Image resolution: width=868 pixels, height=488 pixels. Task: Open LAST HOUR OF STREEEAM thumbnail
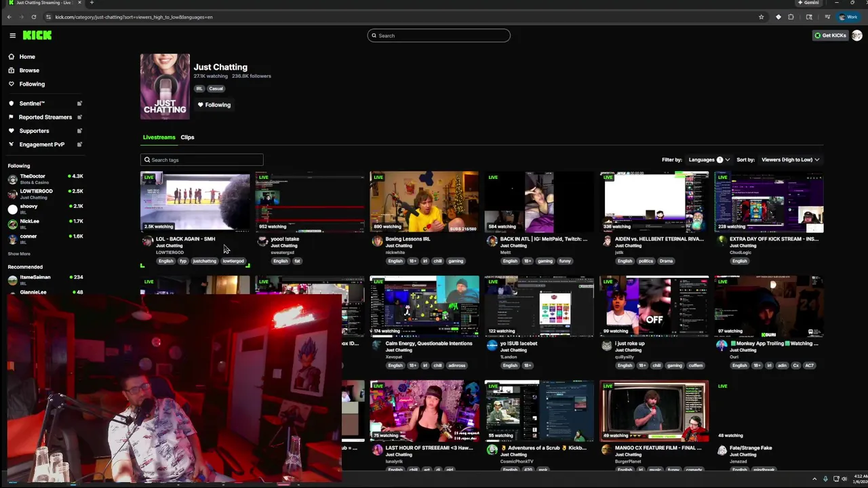425,411
